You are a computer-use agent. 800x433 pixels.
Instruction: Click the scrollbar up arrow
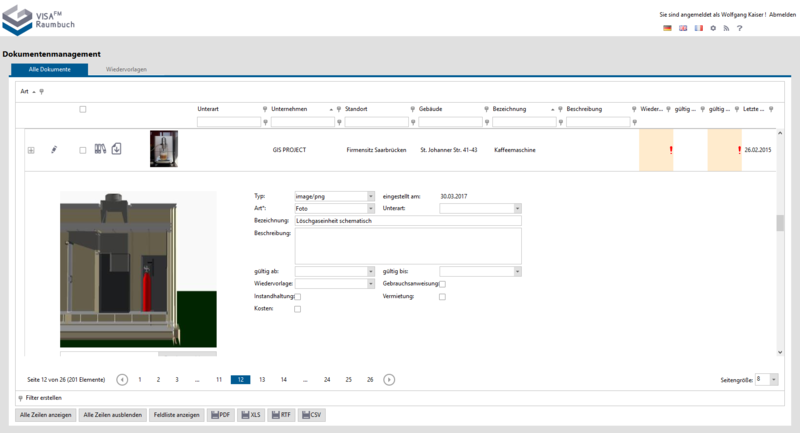click(780, 133)
